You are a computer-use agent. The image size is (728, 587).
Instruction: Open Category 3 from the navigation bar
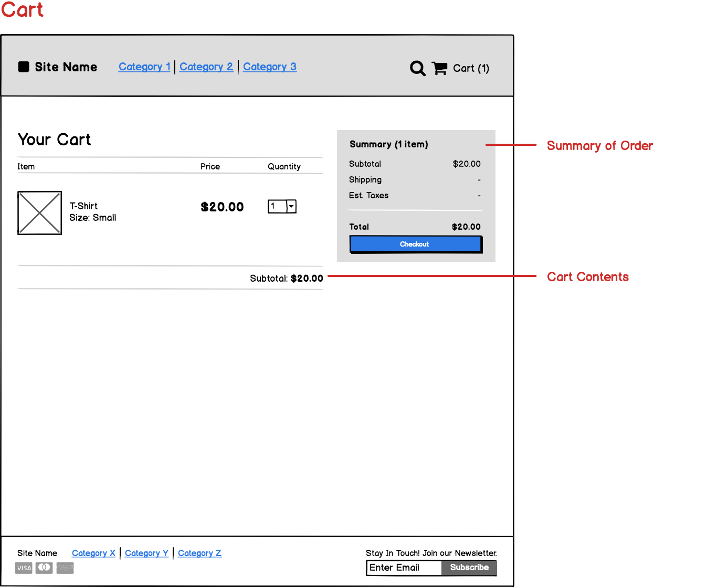pyautogui.click(x=270, y=67)
